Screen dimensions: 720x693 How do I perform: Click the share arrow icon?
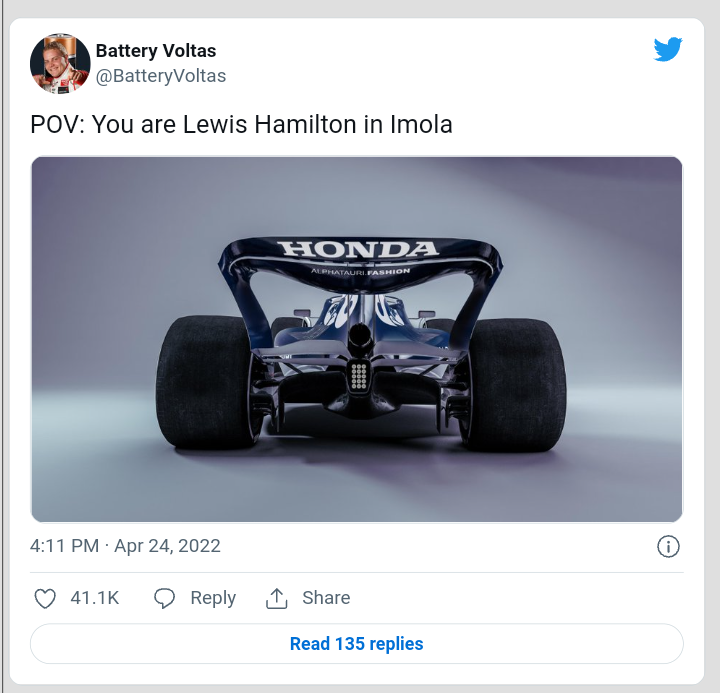click(x=276, y=598)
